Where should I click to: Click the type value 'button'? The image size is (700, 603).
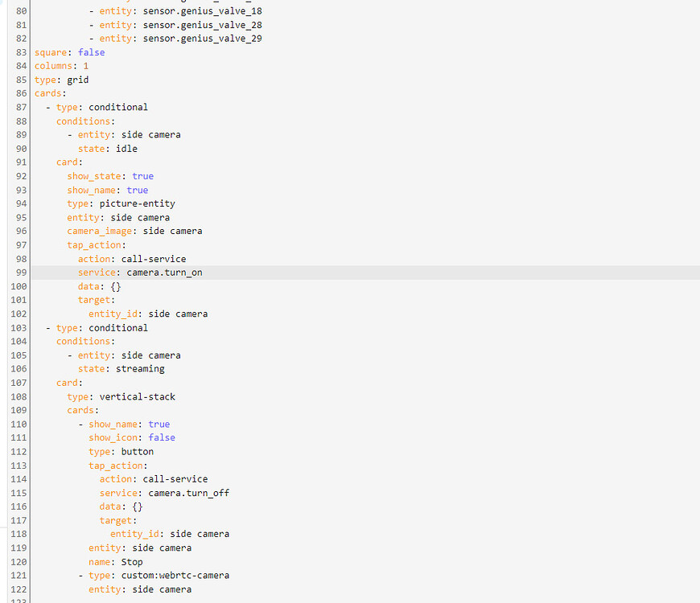137,452
